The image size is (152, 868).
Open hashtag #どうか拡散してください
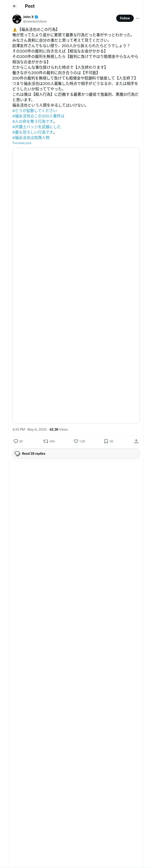point(35,110)
